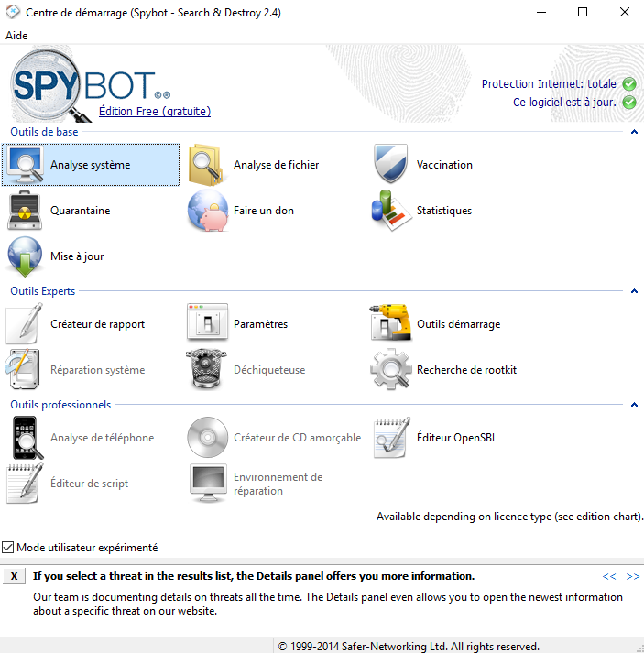Click the Faire un don piggy bank icon
Screen dimensions: 644x653
(208, 211)
